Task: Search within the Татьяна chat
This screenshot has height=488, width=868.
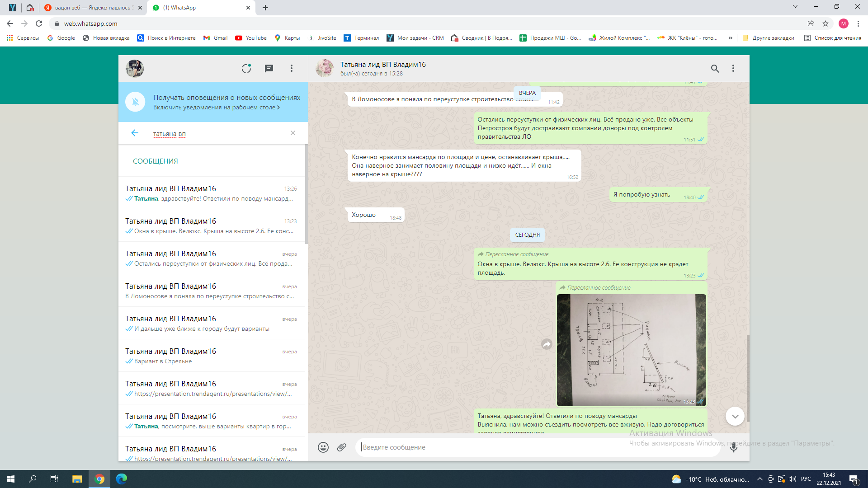Action: click(715, 68)
